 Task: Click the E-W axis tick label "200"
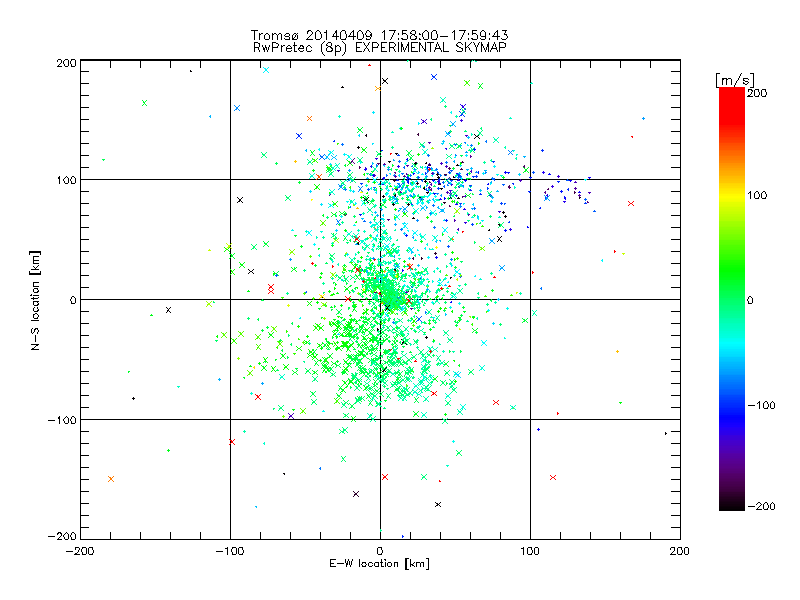[x=680, y=551]
